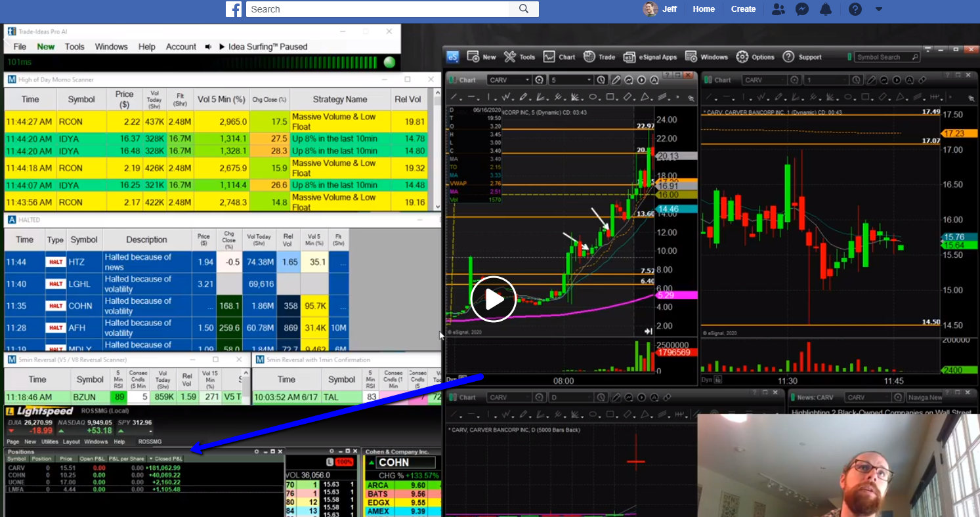This screenshot has height=517, width=980.
Task: Open Trade-Ideas File menu
Action: (20, 47)
